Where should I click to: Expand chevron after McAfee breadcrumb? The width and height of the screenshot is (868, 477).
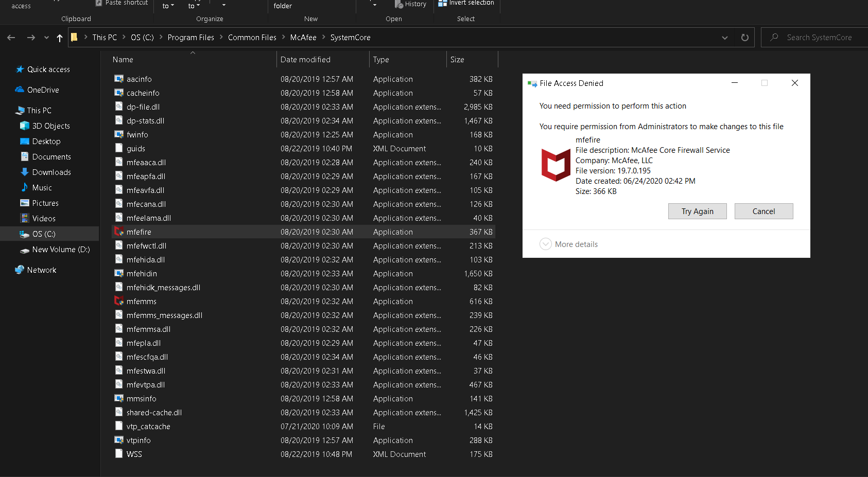(324, 37)
